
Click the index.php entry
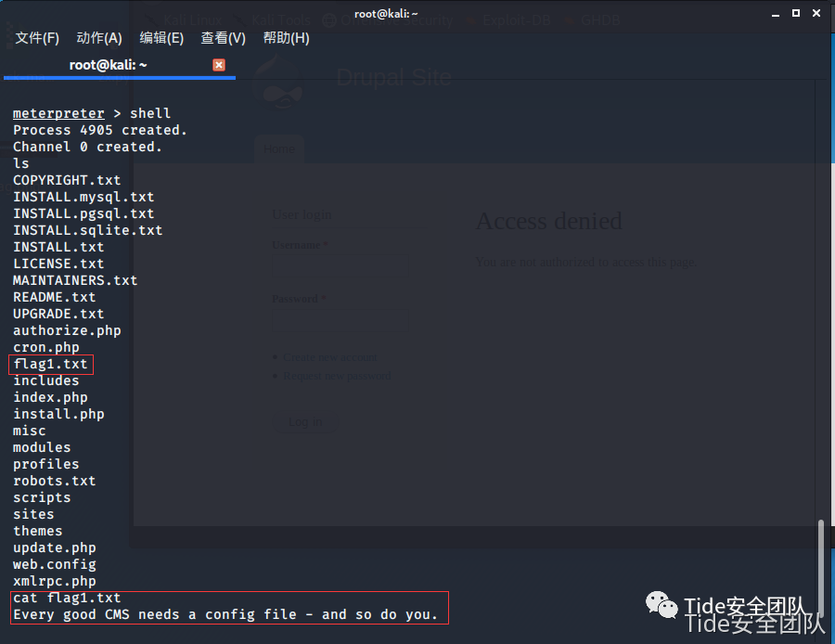(51, 397)
